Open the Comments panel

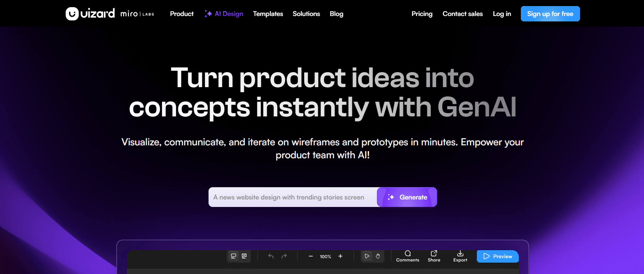[408, 256]
